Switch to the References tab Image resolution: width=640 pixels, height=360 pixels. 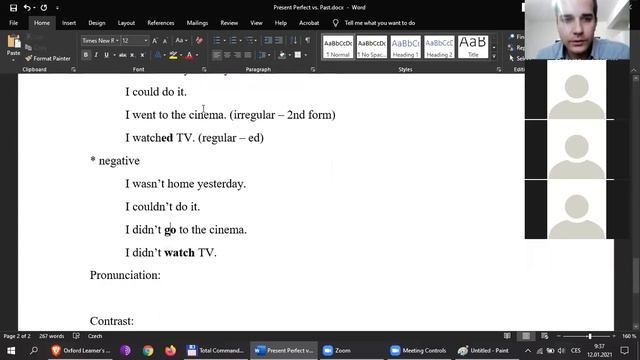161,23
